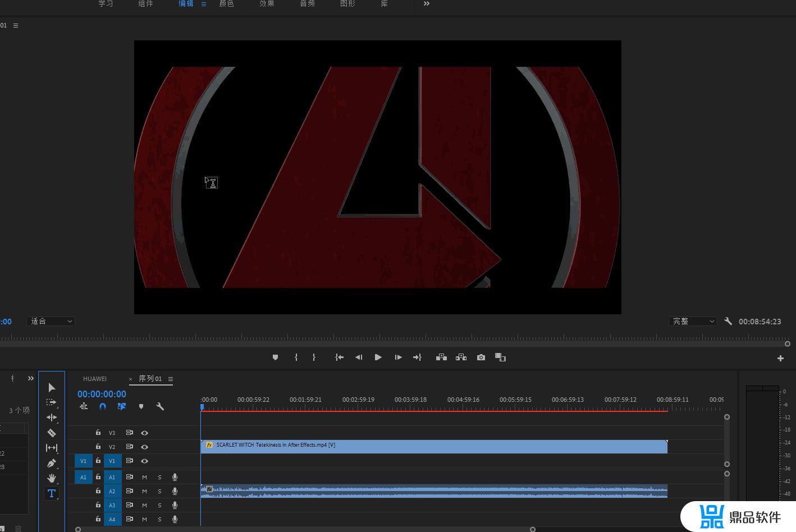Toggle lock on track V3
The image size is (796, 532).
click(98, 433)
